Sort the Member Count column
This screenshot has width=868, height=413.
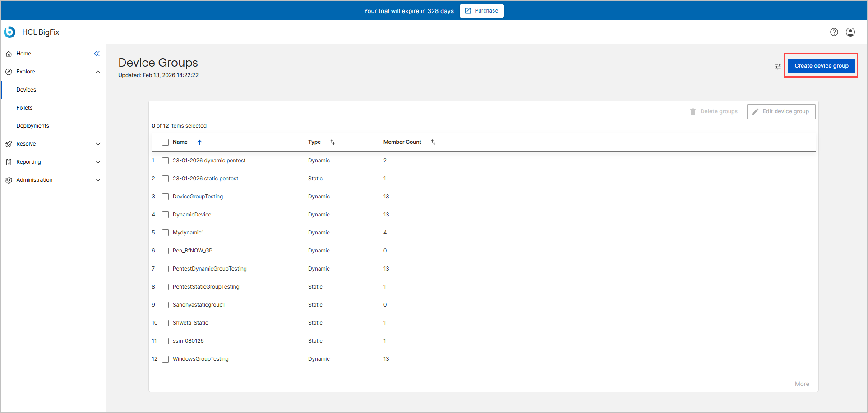[433, 142]
